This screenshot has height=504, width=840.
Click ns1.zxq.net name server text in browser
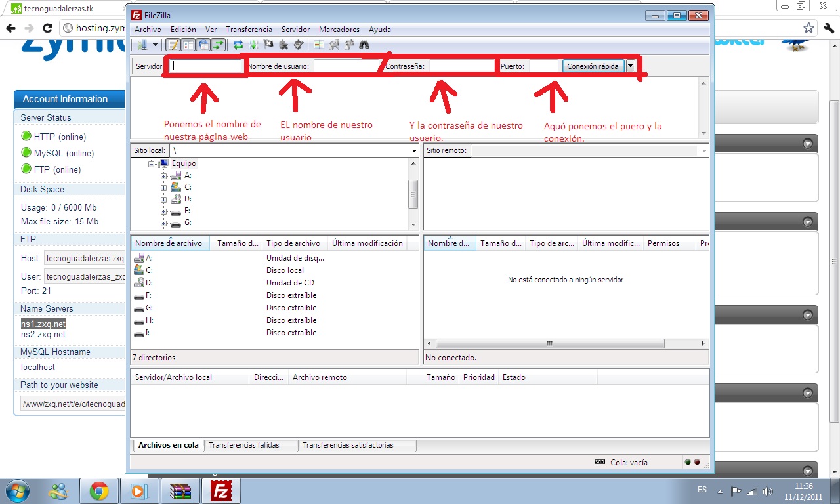pos(43,324)
